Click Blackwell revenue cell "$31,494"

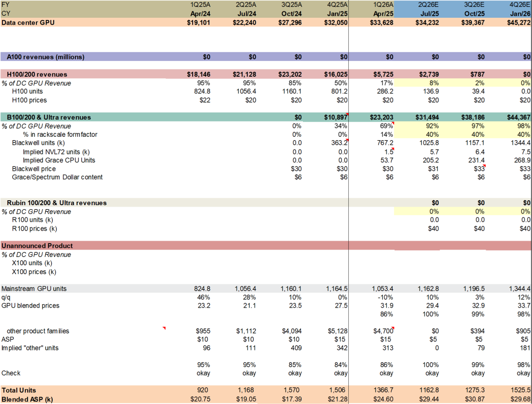tap(427, 117)
